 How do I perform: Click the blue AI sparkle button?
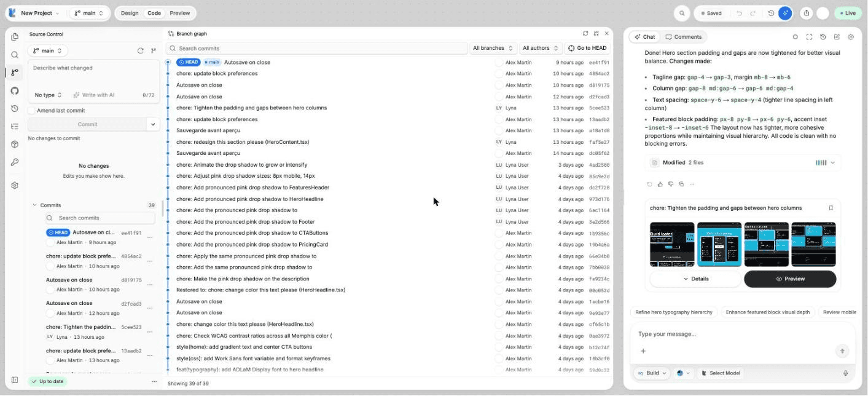[x=785, y=13]
